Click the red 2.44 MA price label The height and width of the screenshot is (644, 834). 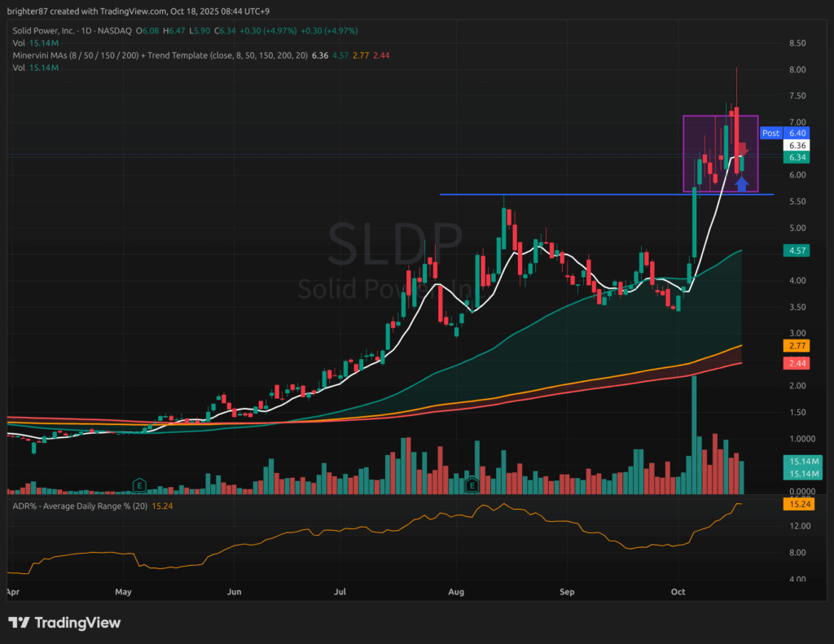pyautogui.click(x=798, y=364)
